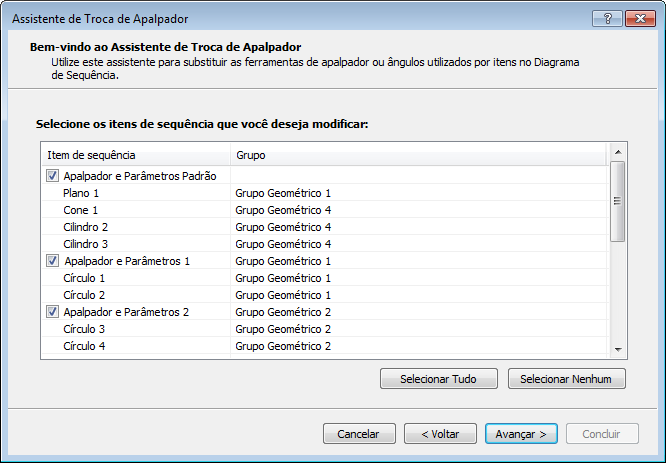This screenshot has width=666, height=463.
Task: Select the Cilindro 3 row
Action: (85, 244)
